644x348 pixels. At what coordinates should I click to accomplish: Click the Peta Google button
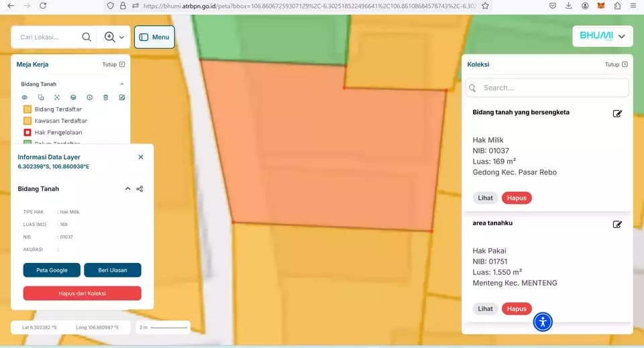[x=52, y=270]
